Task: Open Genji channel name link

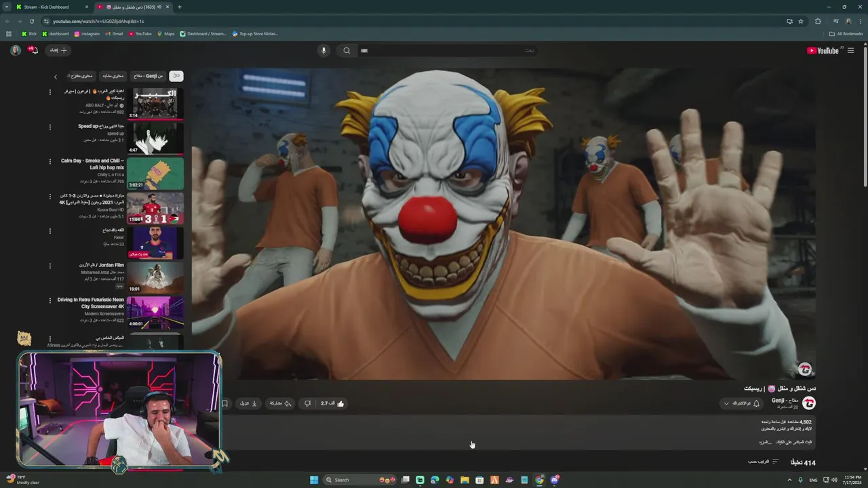Action: (x=785, y=401)
